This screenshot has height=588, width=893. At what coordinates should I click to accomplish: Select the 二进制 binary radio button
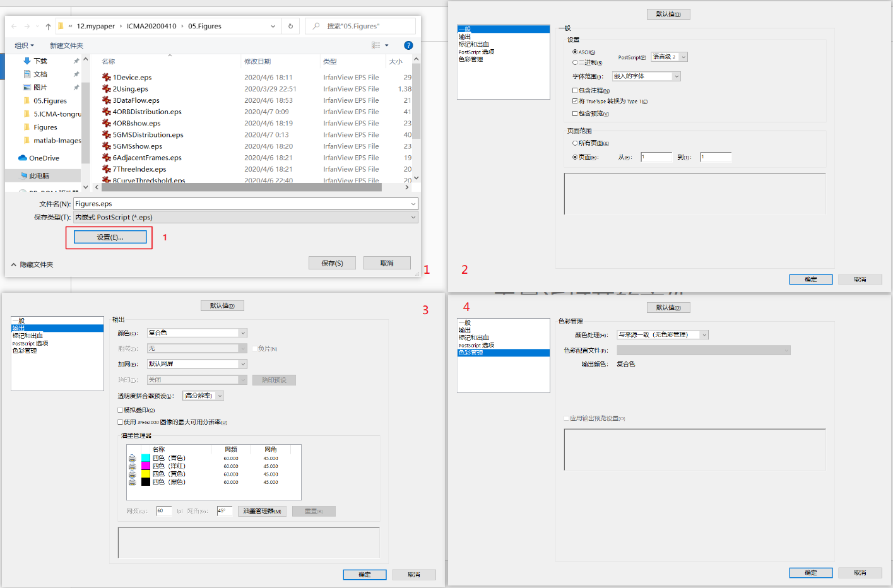(x=575, y=62)
